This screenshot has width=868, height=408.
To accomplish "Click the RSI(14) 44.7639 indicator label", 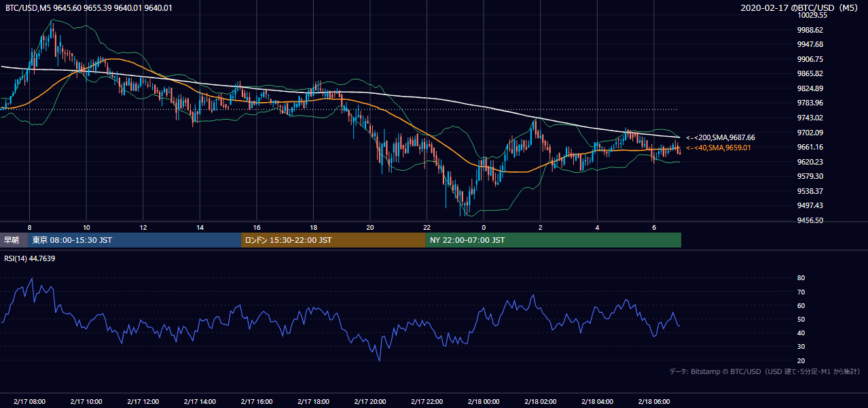I will coord(30,258).
